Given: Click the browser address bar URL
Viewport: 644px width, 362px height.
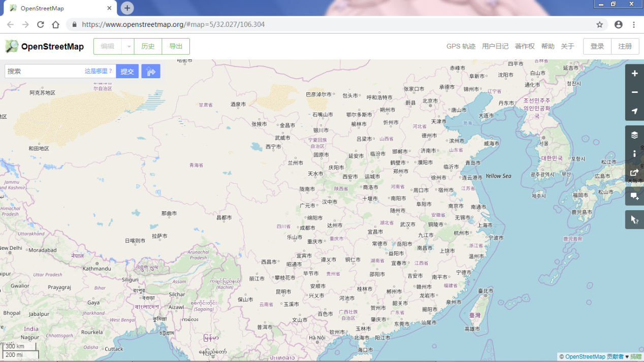Looking at the screenshot, I should click(x=173, y=24).
